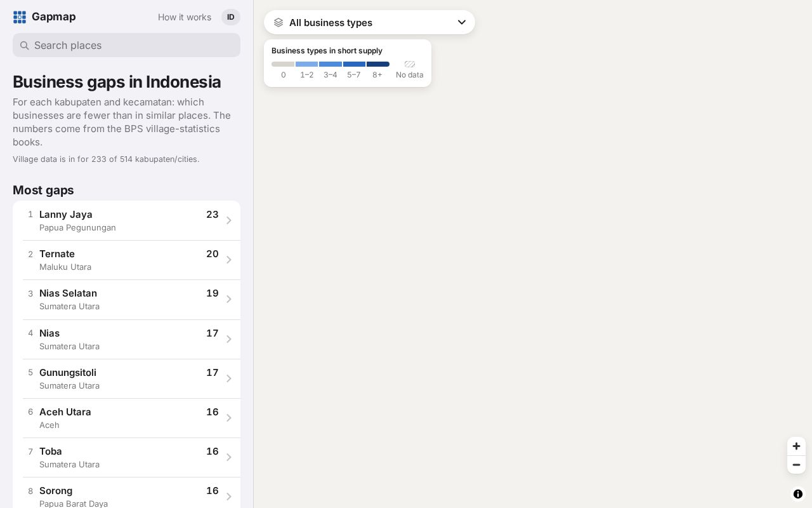Open the Lanny Jaya entry

pyautogui.click(x=126, y=220)
